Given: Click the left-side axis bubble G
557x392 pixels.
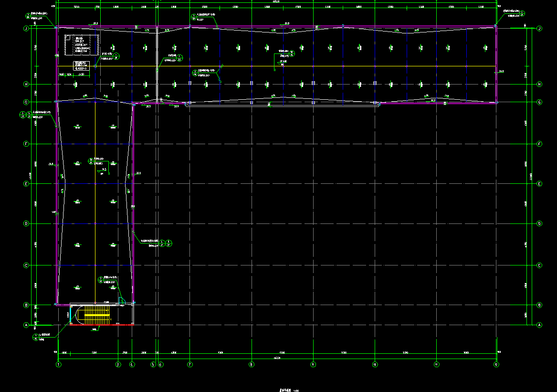Looking at the screenshot, I should (26, 102).
